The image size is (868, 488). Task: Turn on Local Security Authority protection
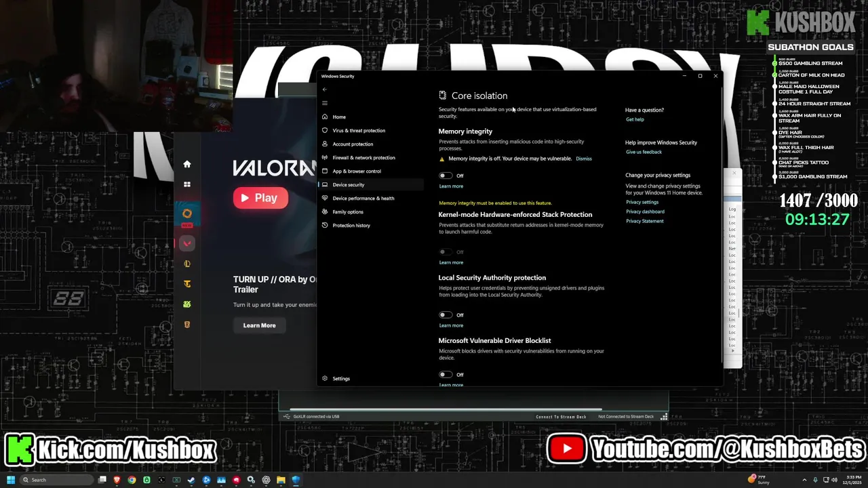(446, 314)
